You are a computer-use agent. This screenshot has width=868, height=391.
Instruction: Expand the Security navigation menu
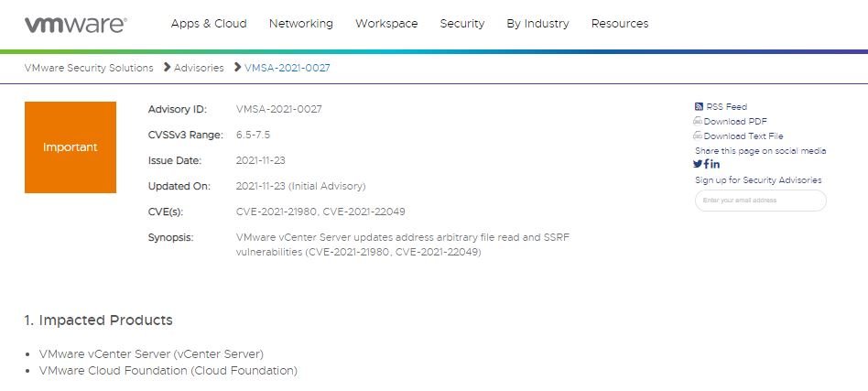click(x=462, y=23)
